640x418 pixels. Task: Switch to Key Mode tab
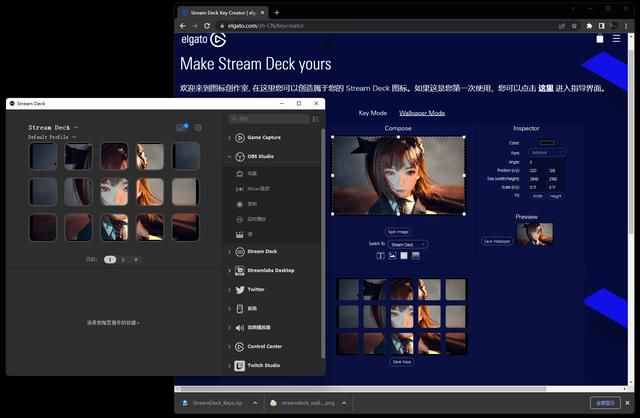click(372, 113)
